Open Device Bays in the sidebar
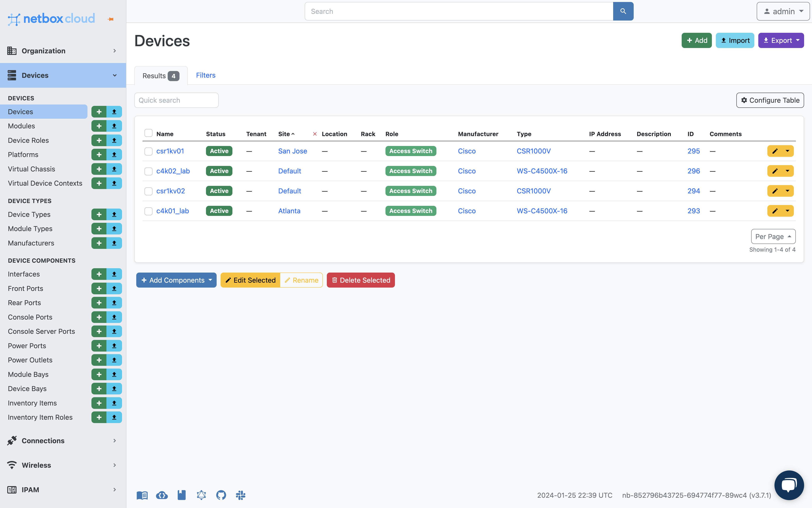The width and height of the screenshot is (812, 508). (27, 388)
